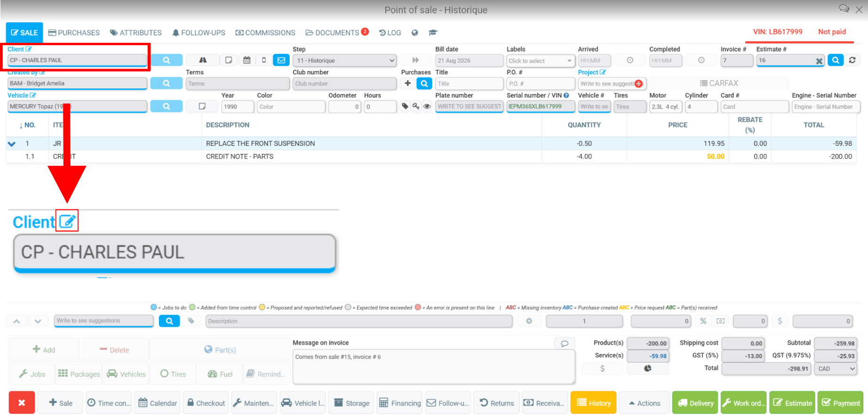Expand the Actions menu

point(644,403)
